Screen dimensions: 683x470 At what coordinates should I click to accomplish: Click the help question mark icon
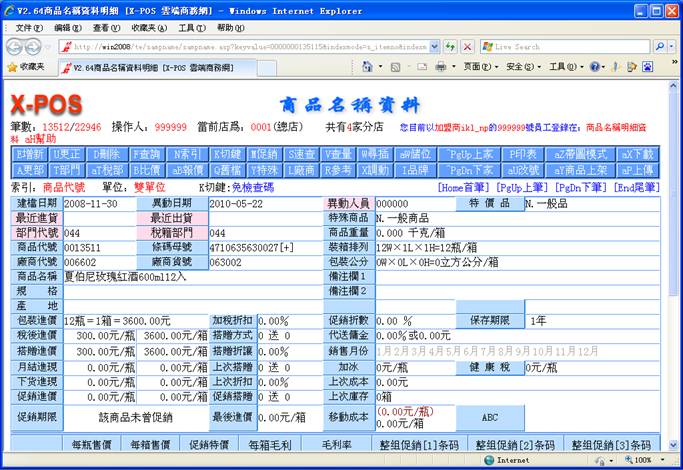click(596, 67)
